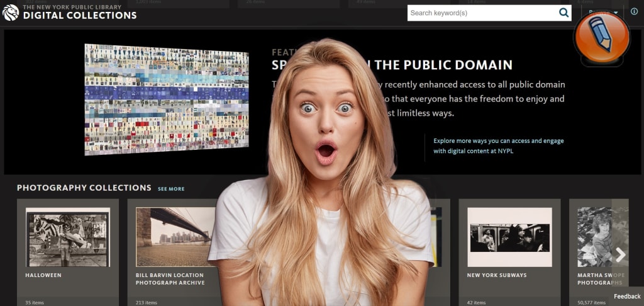This screenshot has width=644, height=306.
Task: Click the next arrow on photo carousel
Action: pyautogui.click(x=619, y=255)
